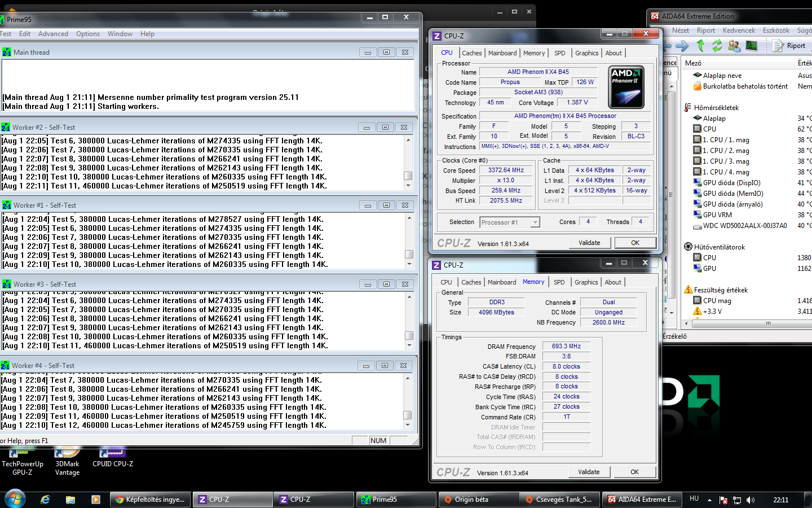Click the Worker #4 window icon
The image size is (812, 508).
(5, 365)
